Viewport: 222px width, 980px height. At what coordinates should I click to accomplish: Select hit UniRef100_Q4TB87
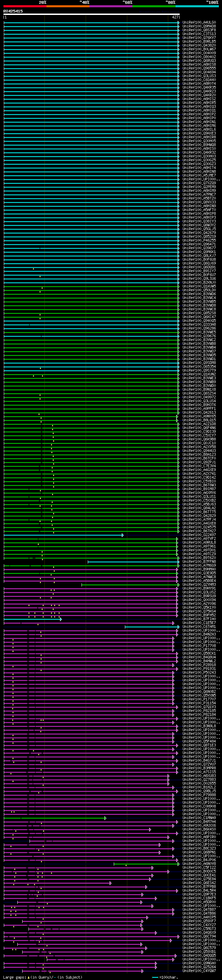(199, 909)
